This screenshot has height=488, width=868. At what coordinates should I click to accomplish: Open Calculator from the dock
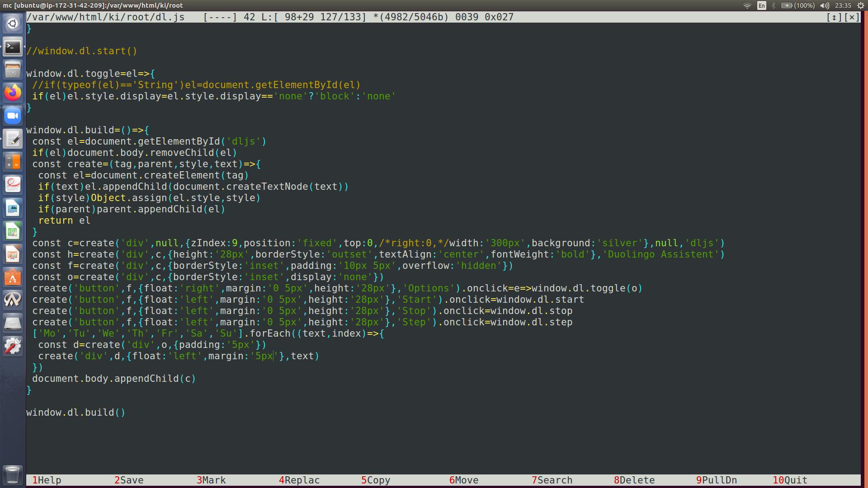pyautogui.click(x=13, y=162)
